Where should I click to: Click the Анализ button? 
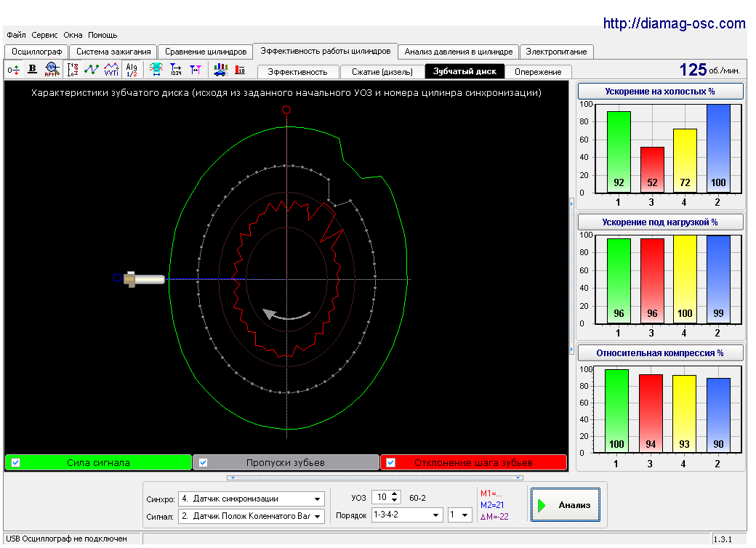click(x=566, y=505)
